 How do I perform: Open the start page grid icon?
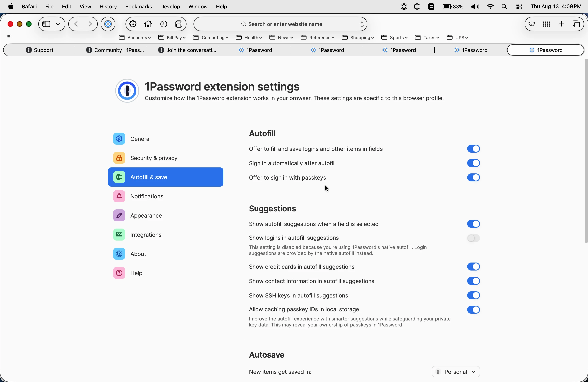click(x=546, y=24)
